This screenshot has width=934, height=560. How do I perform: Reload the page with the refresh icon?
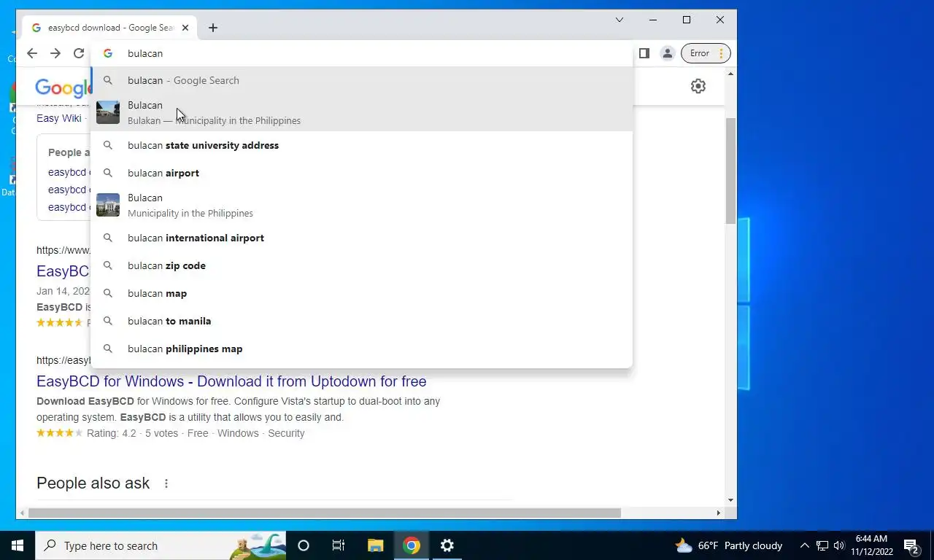(x=79, y=53)
